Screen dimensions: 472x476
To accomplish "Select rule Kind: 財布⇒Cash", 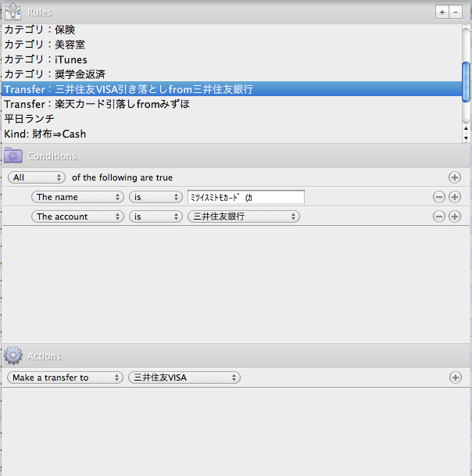I will (231, 134).
